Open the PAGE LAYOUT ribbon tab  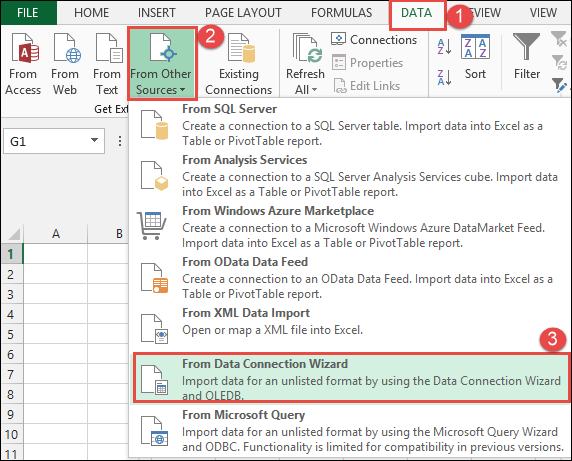click(243, 13)
